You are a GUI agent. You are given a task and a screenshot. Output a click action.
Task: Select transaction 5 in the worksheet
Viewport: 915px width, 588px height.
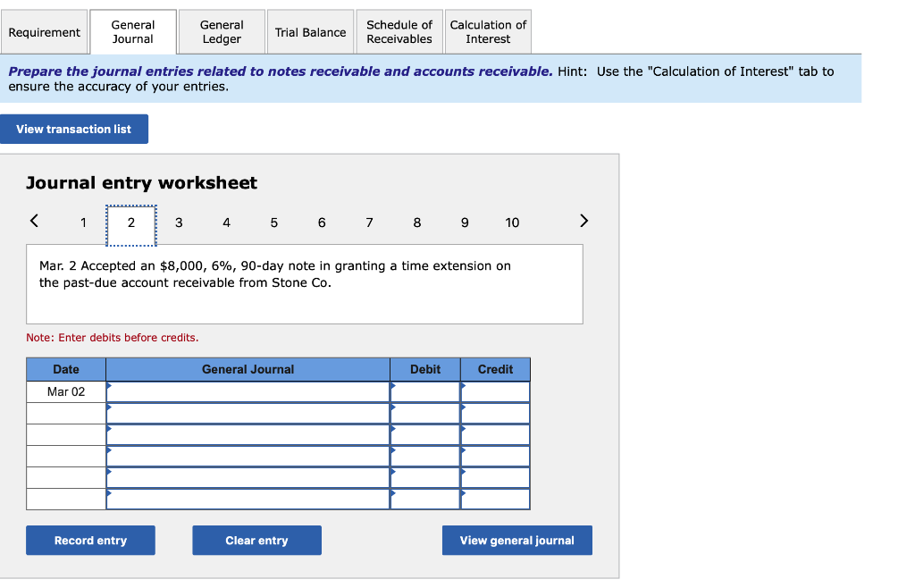[273, 223]
